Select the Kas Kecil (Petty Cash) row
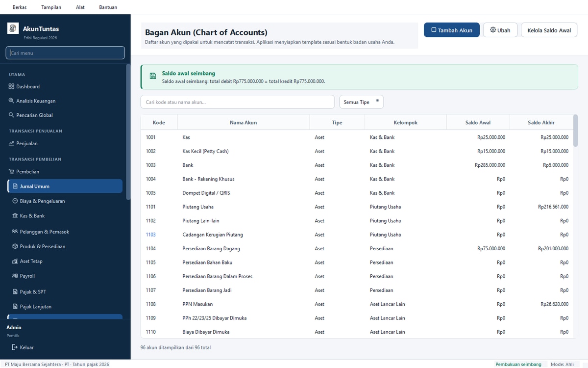Image resolution: width=588 pixels, height=368 pixels. click(x=357, y=151)
